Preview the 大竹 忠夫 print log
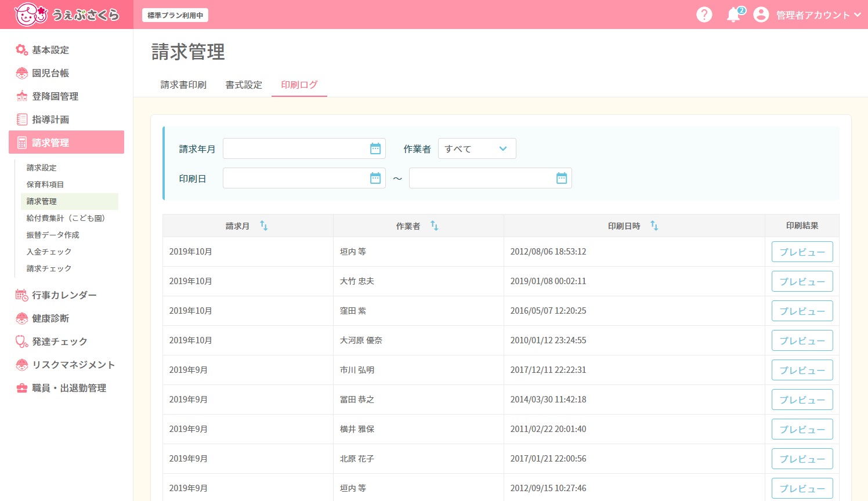Viewport: 868px width, 501px height. [802, 281]
